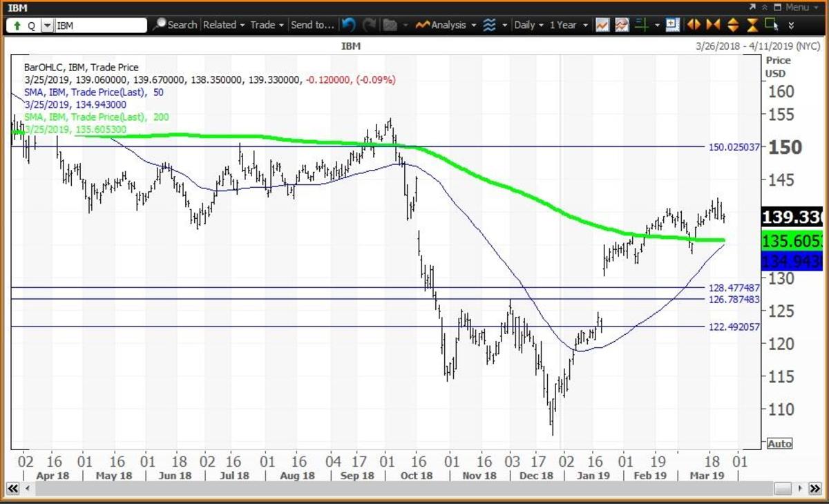Click the 126.787483 horizontal level label

[x=734, y=299]
